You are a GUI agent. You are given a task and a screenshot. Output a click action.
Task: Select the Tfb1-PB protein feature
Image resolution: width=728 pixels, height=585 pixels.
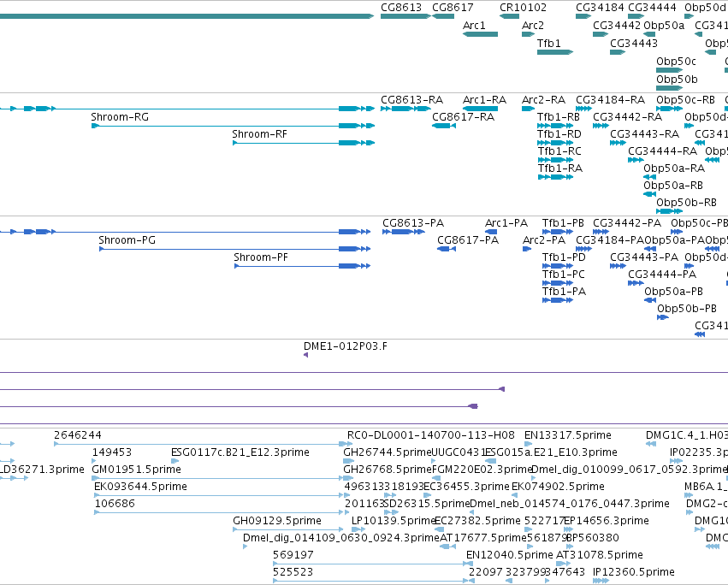point(558,232)
